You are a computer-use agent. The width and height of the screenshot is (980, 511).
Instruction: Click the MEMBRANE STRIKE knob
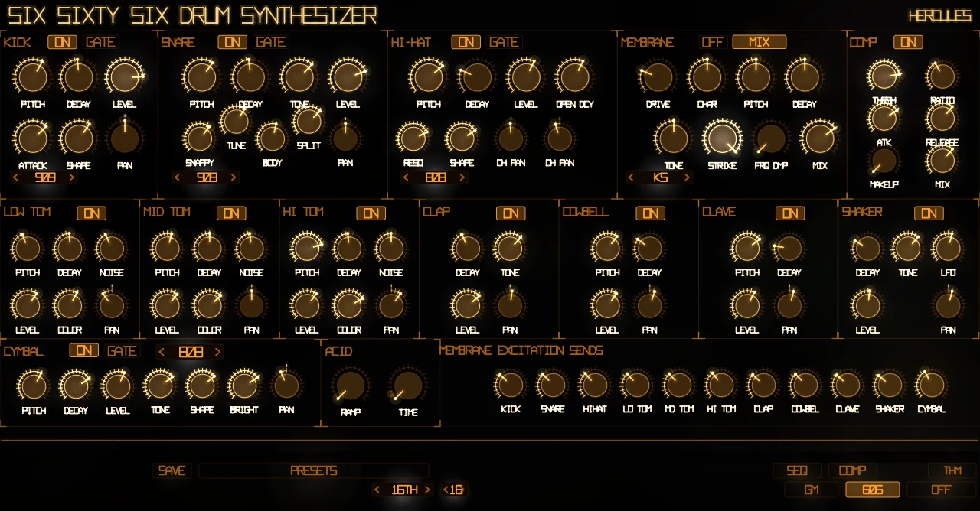pyautogui.click(x=722, y=138)
